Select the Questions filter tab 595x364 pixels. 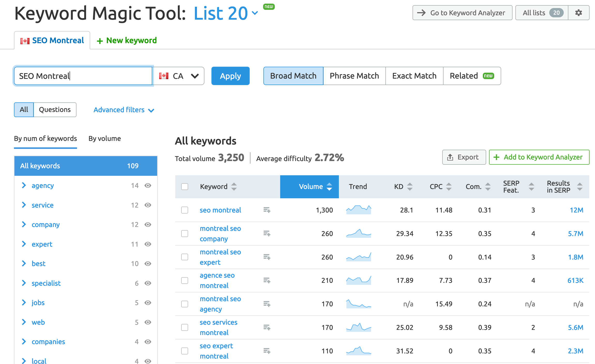[x=55, y=110]
